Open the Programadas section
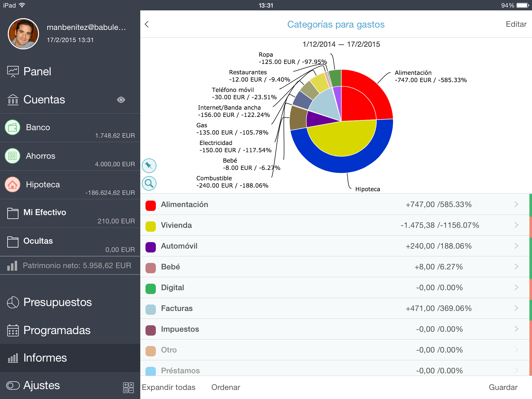532x399 pixels. 70,330
